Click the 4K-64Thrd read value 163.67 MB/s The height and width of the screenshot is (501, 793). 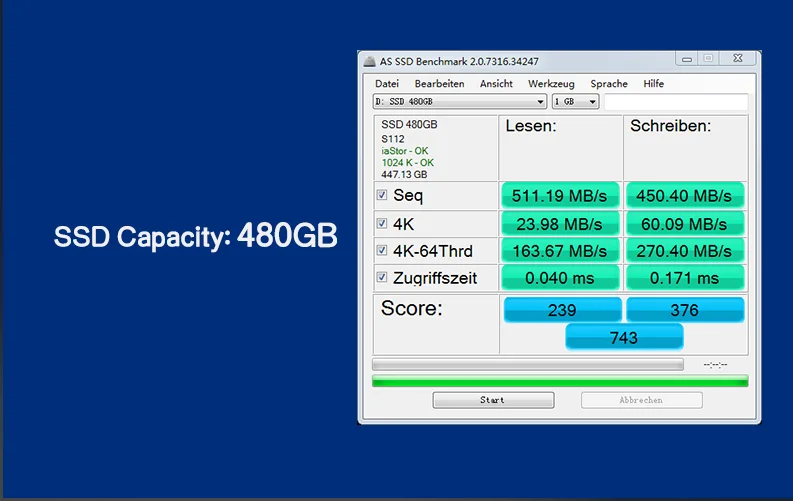point(560,251)
